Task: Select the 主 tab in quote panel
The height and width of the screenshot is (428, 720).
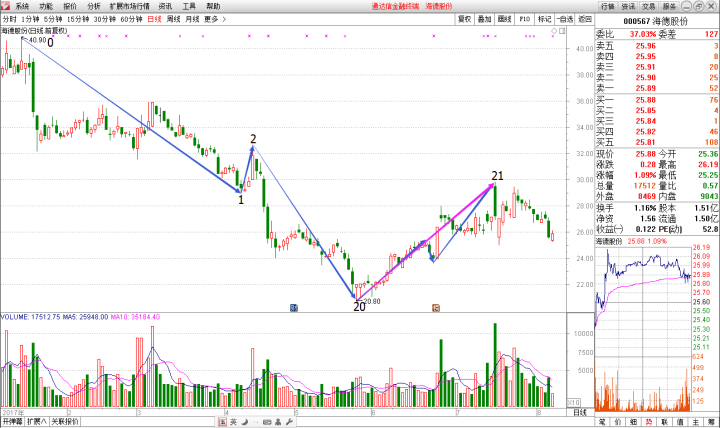Action: pos(696,422)
